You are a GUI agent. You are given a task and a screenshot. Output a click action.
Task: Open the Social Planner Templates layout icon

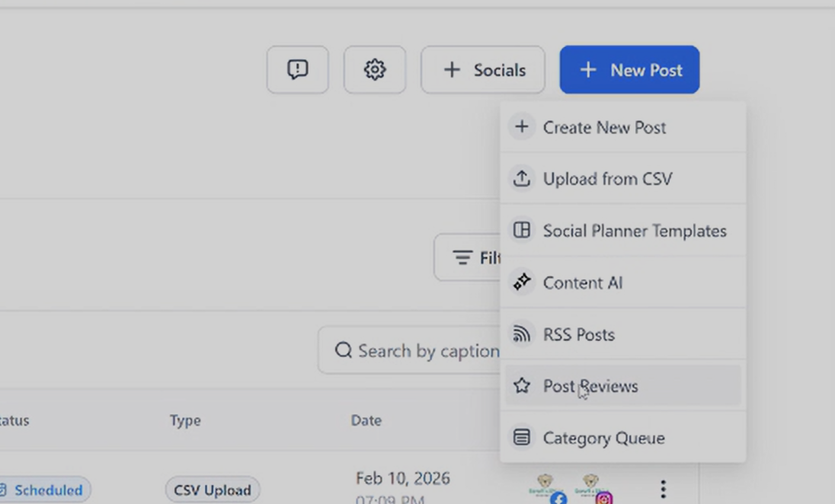(x=522, y=231)
